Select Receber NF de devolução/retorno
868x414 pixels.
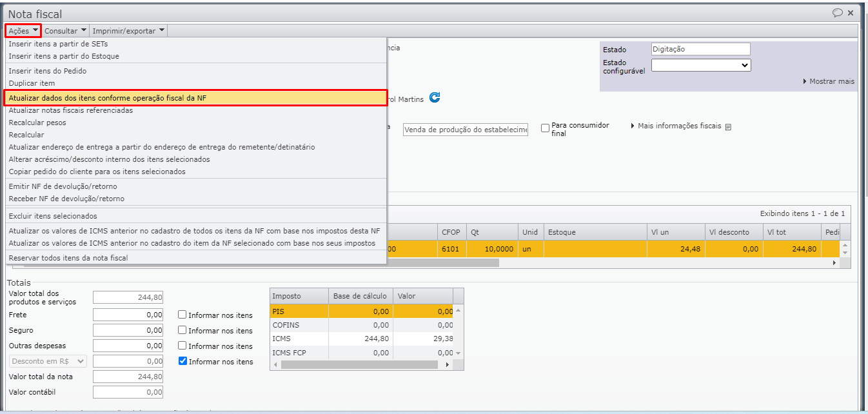[196, 199]
